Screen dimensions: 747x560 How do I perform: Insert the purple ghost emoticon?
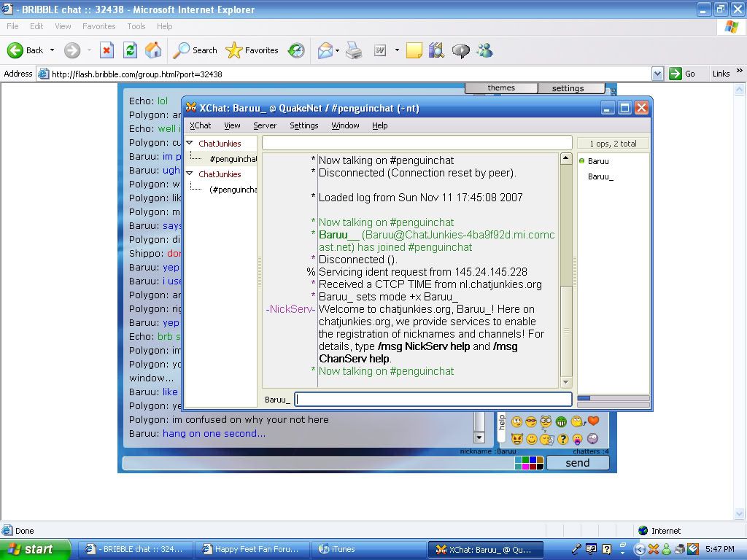click(x=592, y=438)
